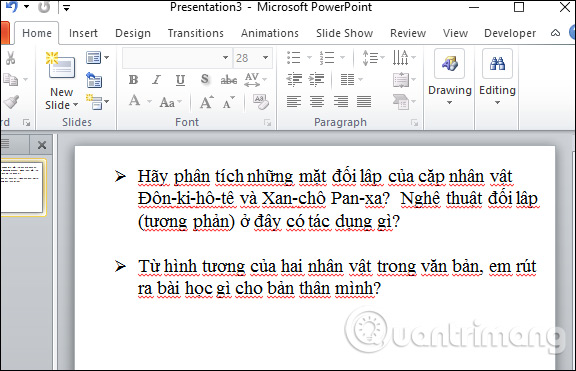576x371 pixels.
Task: Click the Undo arrow in quick access toolbar
Action: click(11, 6)
